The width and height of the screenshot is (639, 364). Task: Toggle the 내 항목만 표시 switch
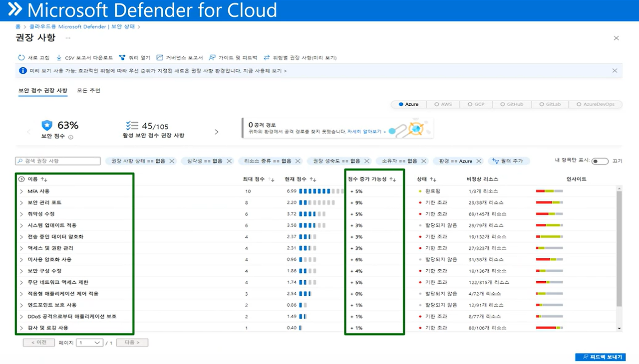pyautogui.click(x=600, y=161)
